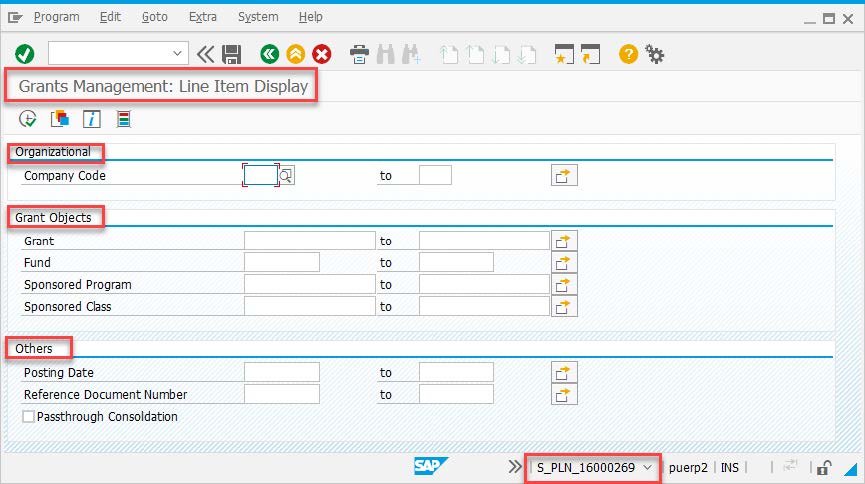Click the Previous Page icon
The width and height of the screenshot is (865, 484).
(475, 54)
